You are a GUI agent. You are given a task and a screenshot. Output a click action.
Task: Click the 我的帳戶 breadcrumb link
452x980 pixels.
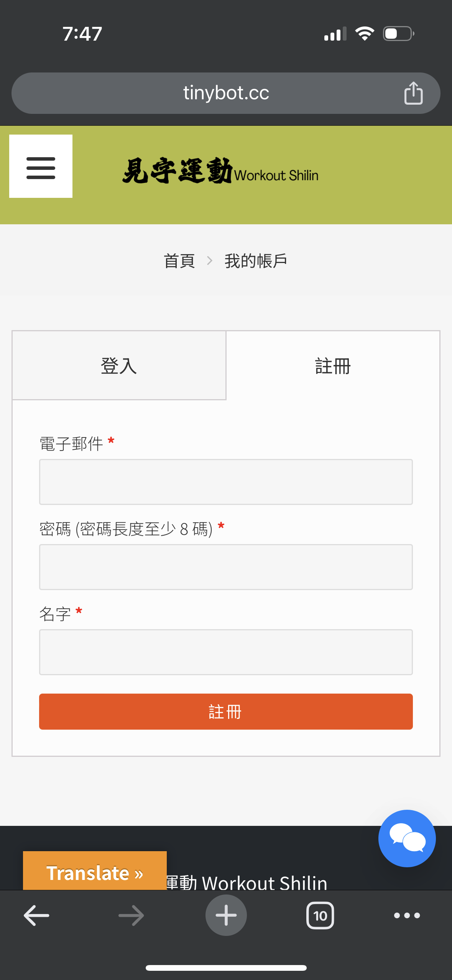pyautogui.click(x=256, y=261)
